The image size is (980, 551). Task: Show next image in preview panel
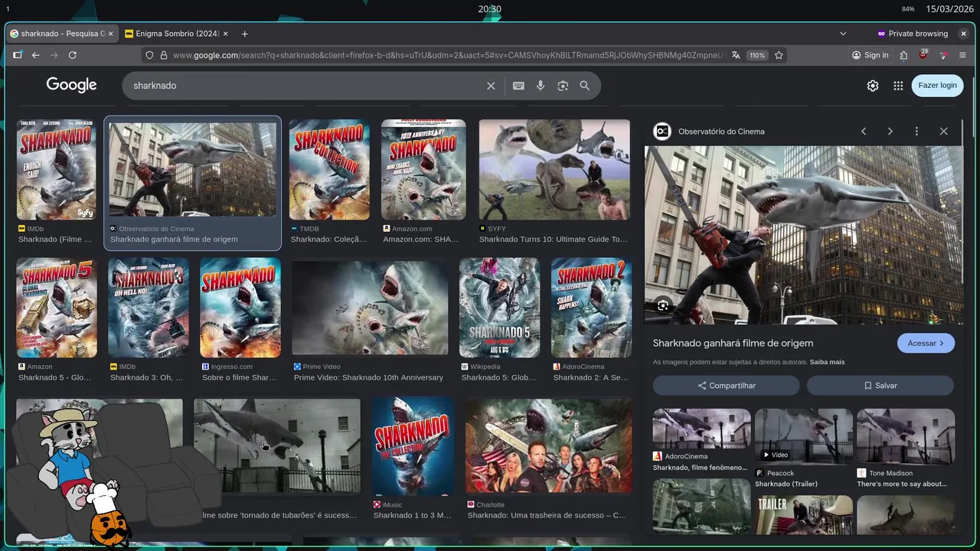[890, 132]
